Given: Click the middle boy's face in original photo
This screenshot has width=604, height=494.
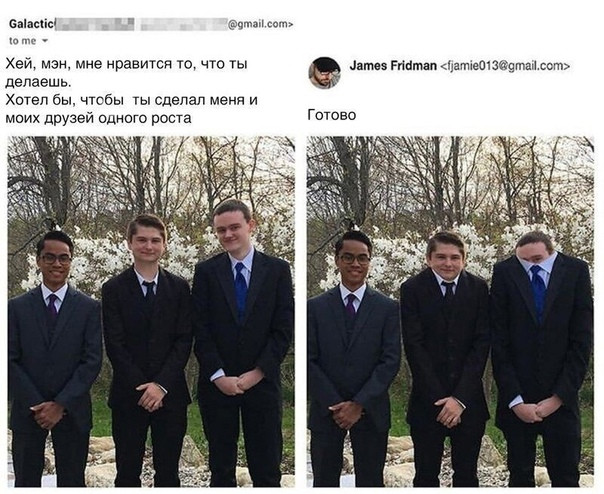Looking at the screenshot, I should [x=146, y=242].
